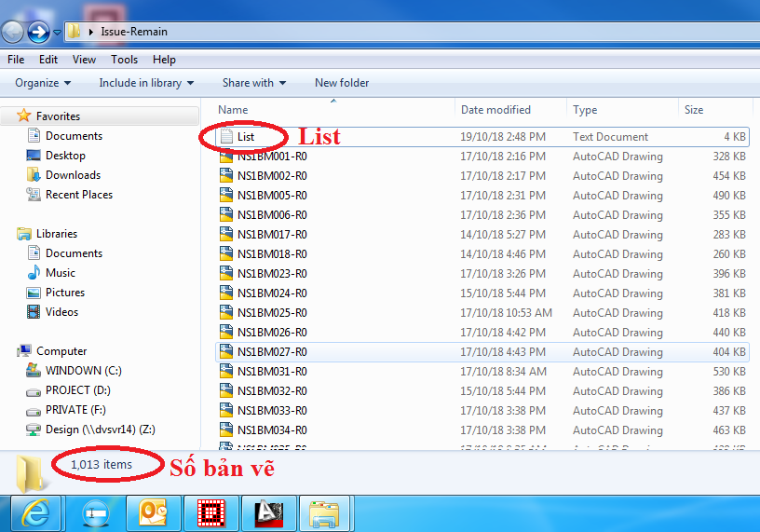
Task: Click the Back navigation button
Action: [12, 32]
